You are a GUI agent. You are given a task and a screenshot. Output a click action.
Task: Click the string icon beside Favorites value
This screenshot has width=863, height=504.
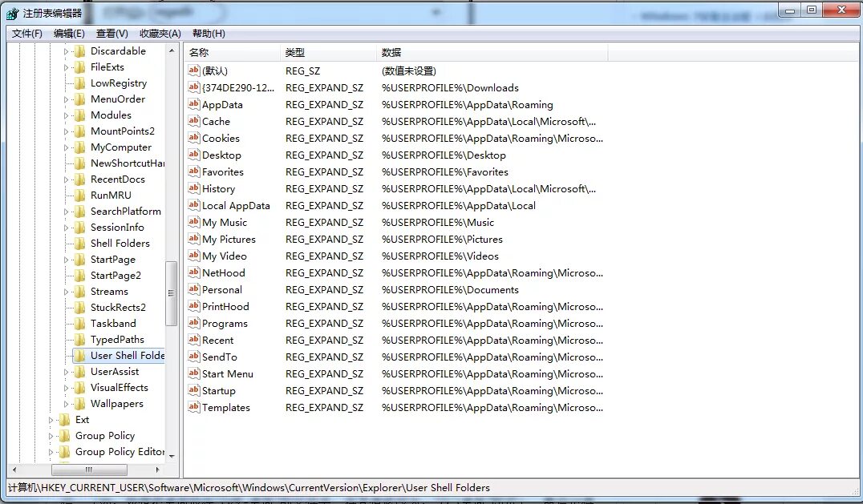(x=193, y=171)
